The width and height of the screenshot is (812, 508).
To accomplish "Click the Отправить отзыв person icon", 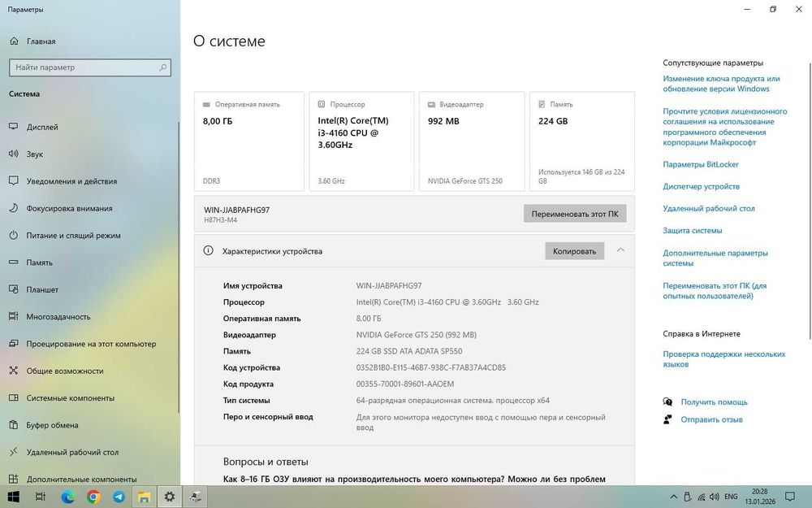I will tap(667, 419).
